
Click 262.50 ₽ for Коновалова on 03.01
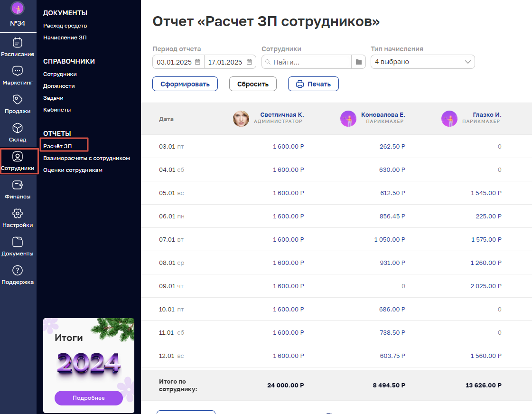pos(392,147)
